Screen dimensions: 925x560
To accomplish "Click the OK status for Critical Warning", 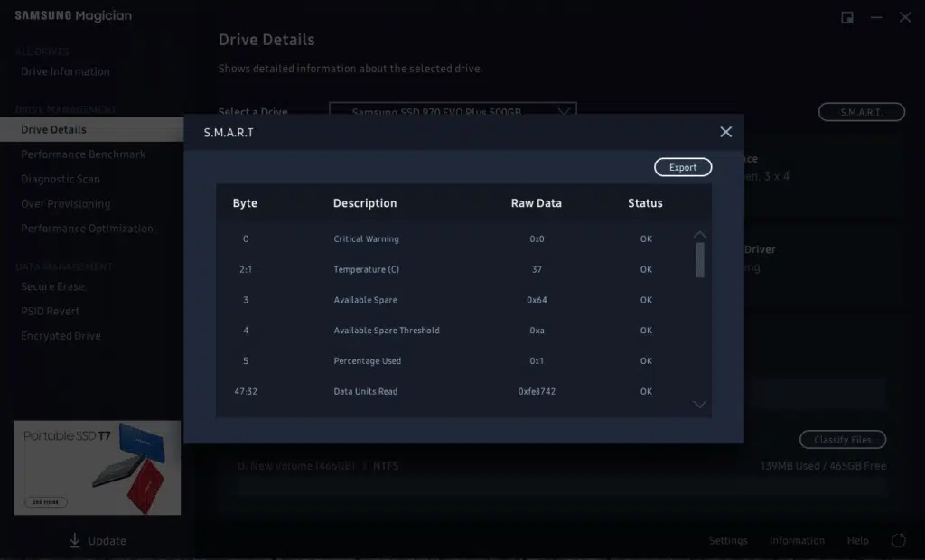I will (x=646, y=239).
